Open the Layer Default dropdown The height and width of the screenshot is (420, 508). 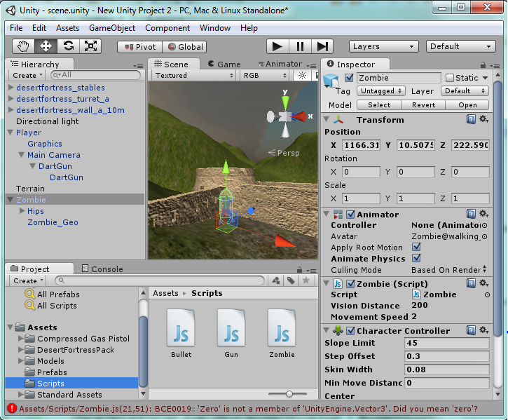pyautogui.click(x=465, y=91)
